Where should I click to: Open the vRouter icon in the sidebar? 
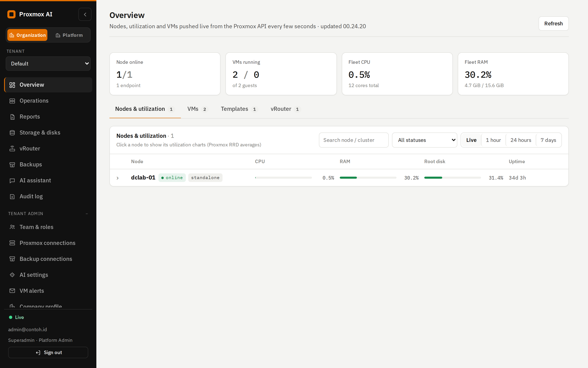point(12,149)
